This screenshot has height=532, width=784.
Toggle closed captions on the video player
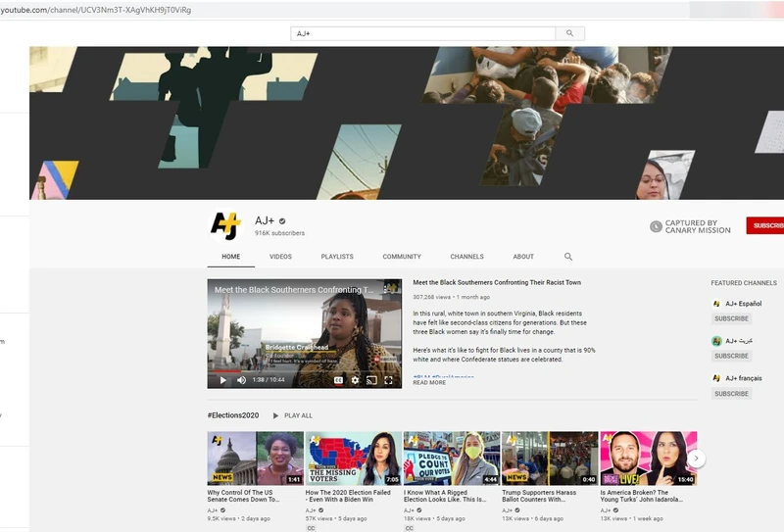(x=339, y=380)
